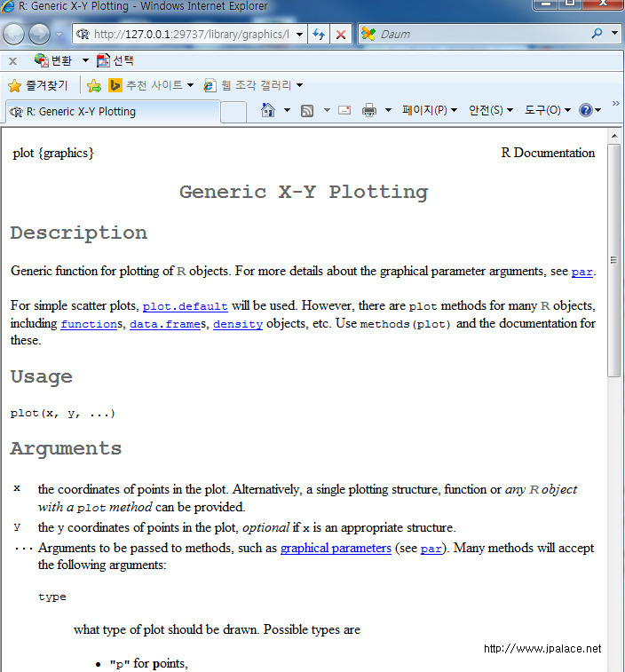Open the 페이지(P) menu
The height and width of the screenshot is (672, 625).
(x=429, y=110)
